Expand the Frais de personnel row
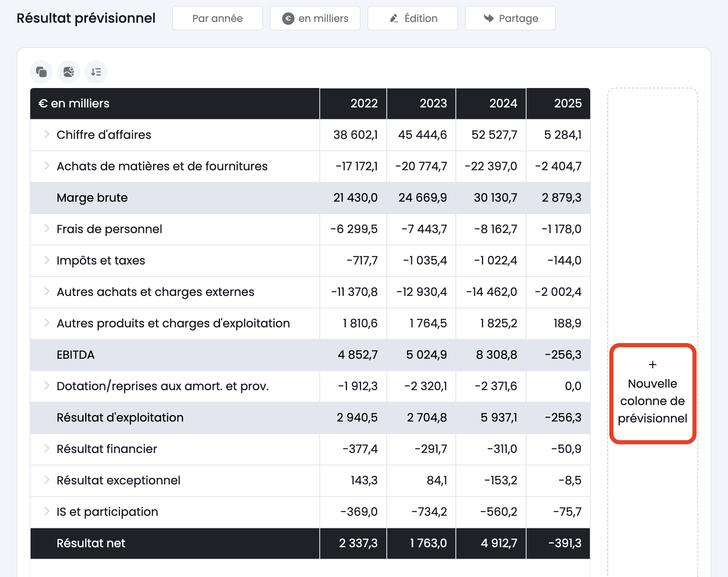Viewport: 728px width, 577px height. pos(47,229)
